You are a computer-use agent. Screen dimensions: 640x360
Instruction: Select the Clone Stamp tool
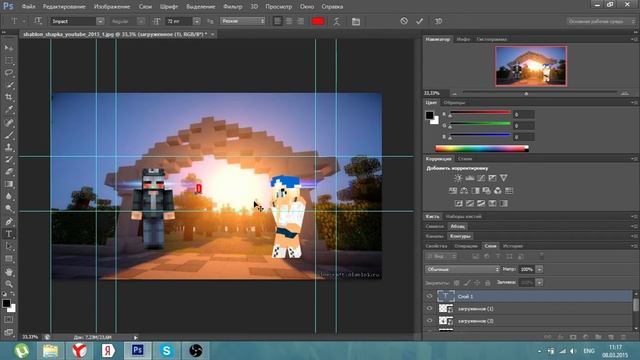[x=9, y=147]
